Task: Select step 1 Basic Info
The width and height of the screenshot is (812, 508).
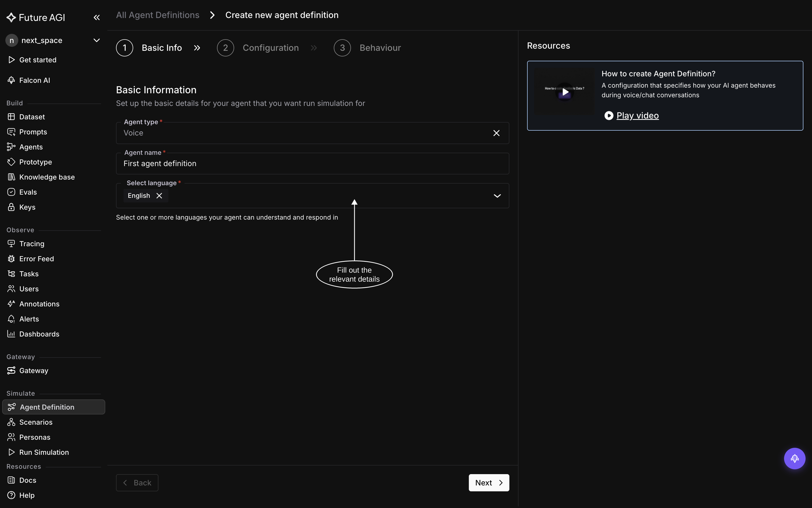Action: click(149, 48)
